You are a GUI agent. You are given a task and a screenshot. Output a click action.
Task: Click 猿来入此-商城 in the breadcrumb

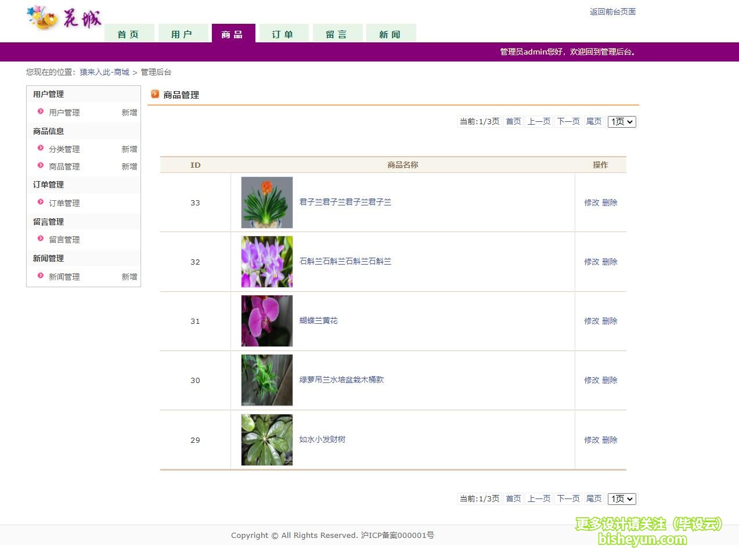tap(106, 72)
